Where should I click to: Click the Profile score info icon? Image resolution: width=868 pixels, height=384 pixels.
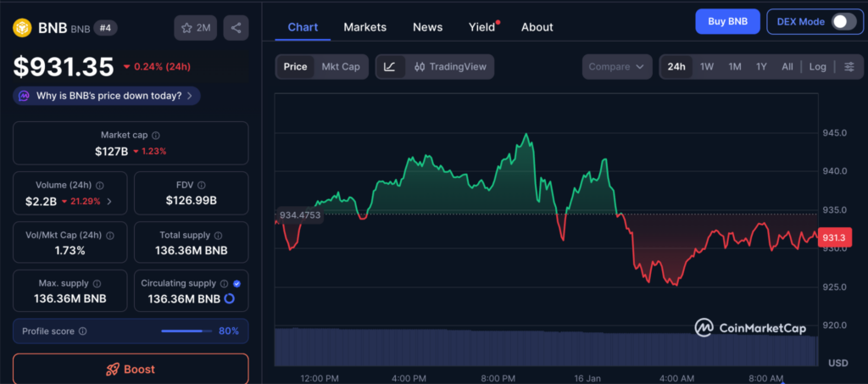[82, 331]
